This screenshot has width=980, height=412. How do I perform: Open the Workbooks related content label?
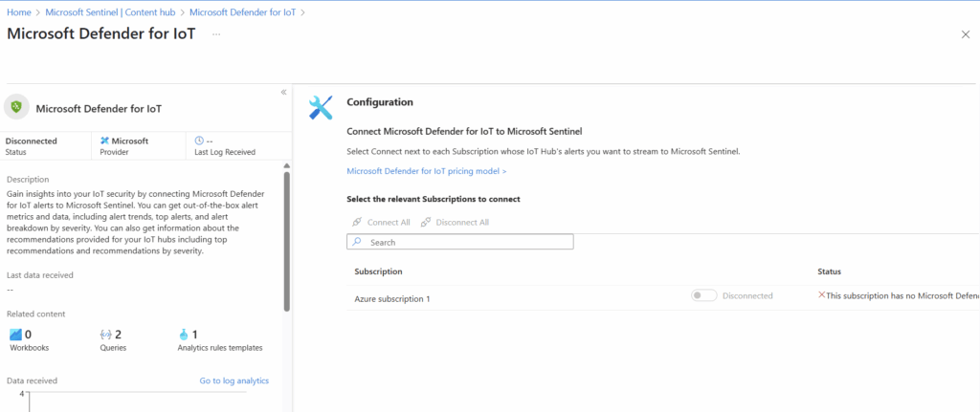coord(28,348)
